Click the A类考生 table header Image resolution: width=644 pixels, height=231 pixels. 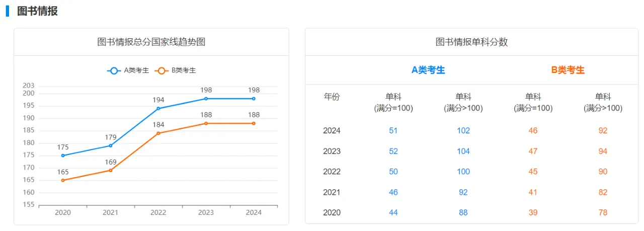pyautogui.click(x=428, y=70)
